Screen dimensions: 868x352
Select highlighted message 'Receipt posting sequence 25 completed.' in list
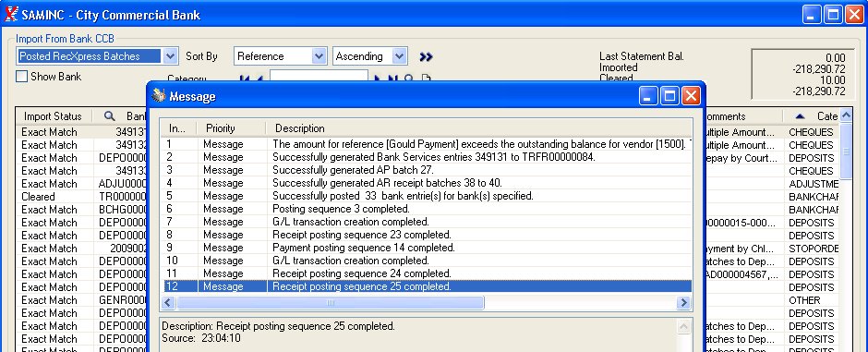pos(427,286)
